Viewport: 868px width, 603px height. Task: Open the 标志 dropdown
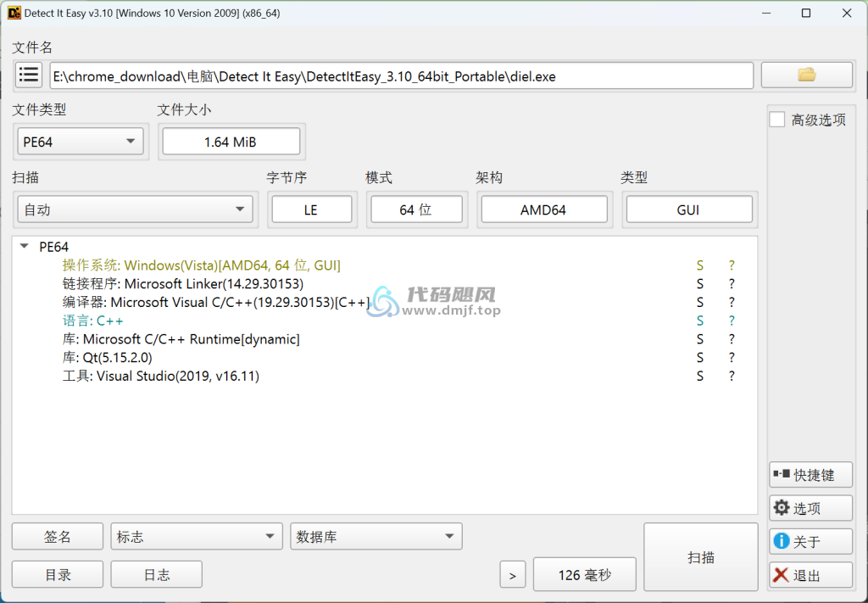[197, 537]
